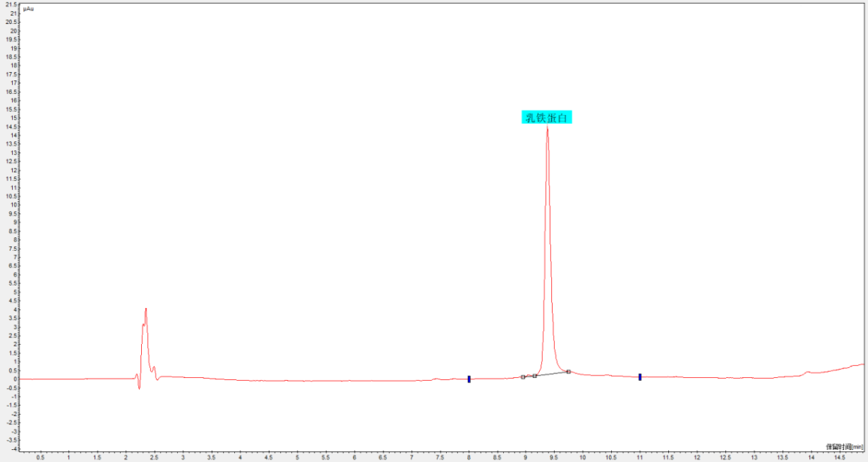Click the 乳铁蛋白 peak label
The image size is (868, 462).
(547, 117)
